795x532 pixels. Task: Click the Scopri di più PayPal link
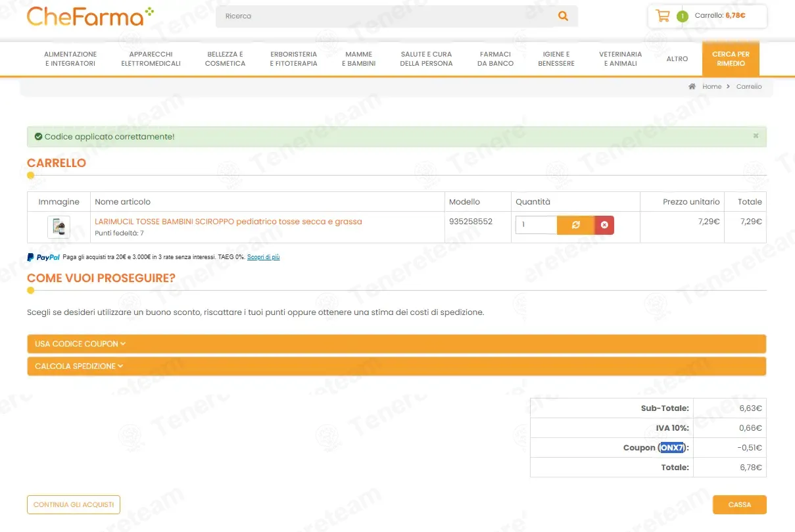(263, 257)
